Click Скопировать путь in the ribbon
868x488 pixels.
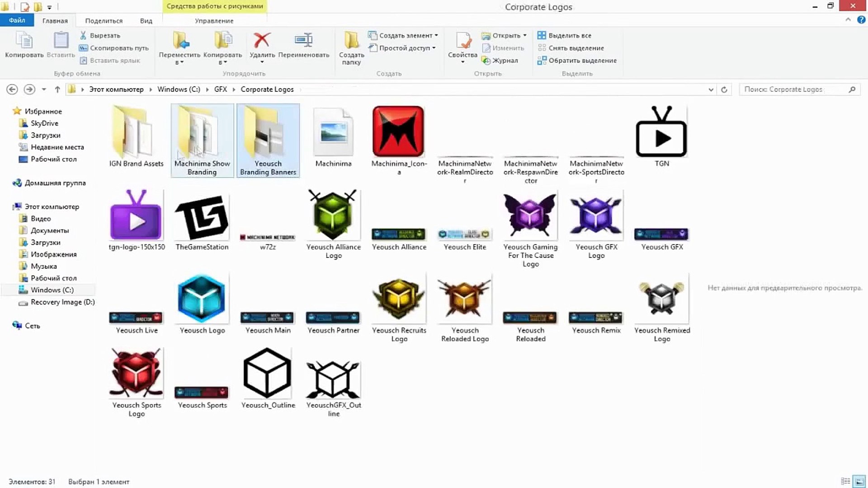pyautogui.click(x=114, y=48)
